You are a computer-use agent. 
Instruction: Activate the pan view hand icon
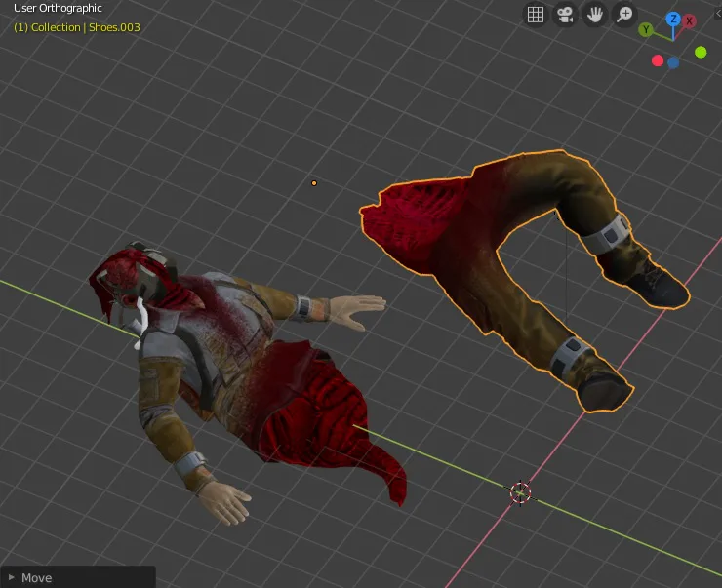pyautogui.click(x=595, y=15)
